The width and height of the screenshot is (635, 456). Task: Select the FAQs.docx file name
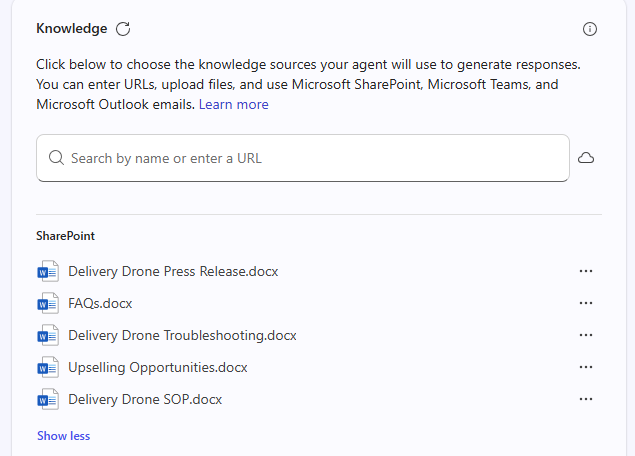pyautogui.click(x=100, y=303)
